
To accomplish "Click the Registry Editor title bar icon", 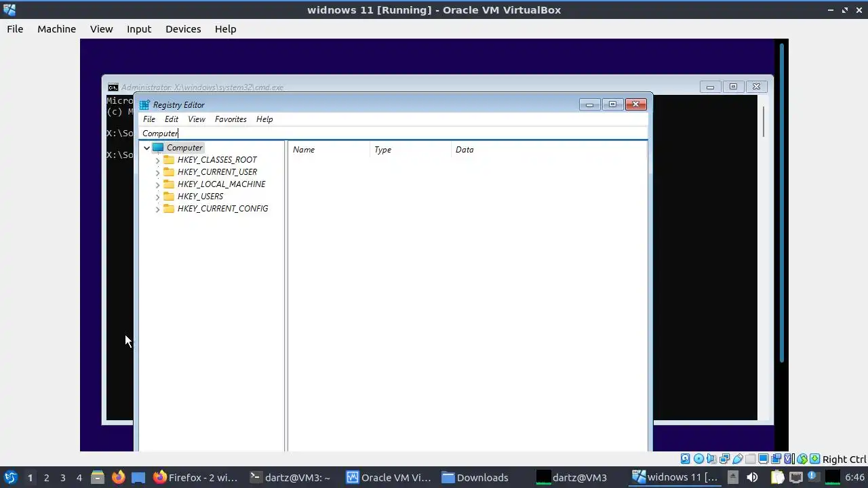I will click(144, 105).
